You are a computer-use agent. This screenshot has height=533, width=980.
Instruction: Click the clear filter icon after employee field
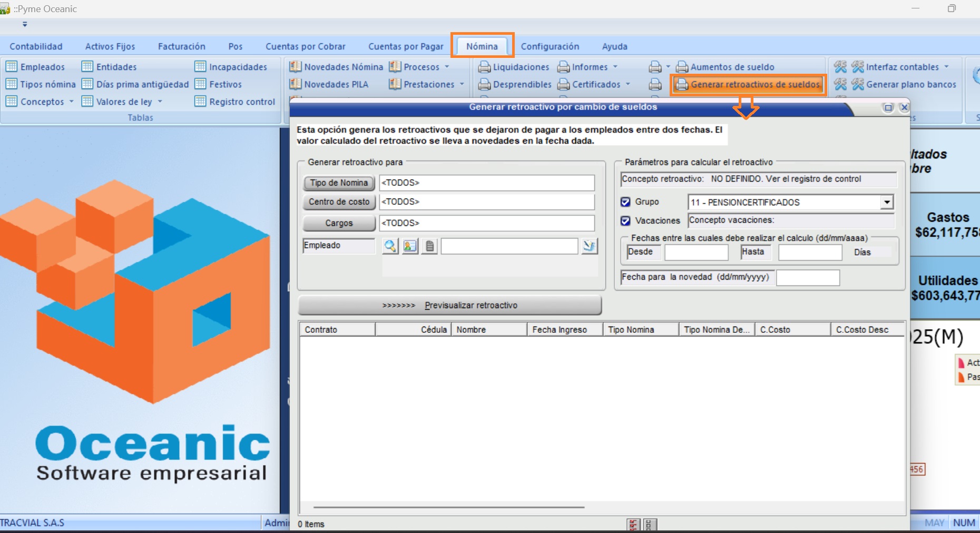click(x=590, y=246)
